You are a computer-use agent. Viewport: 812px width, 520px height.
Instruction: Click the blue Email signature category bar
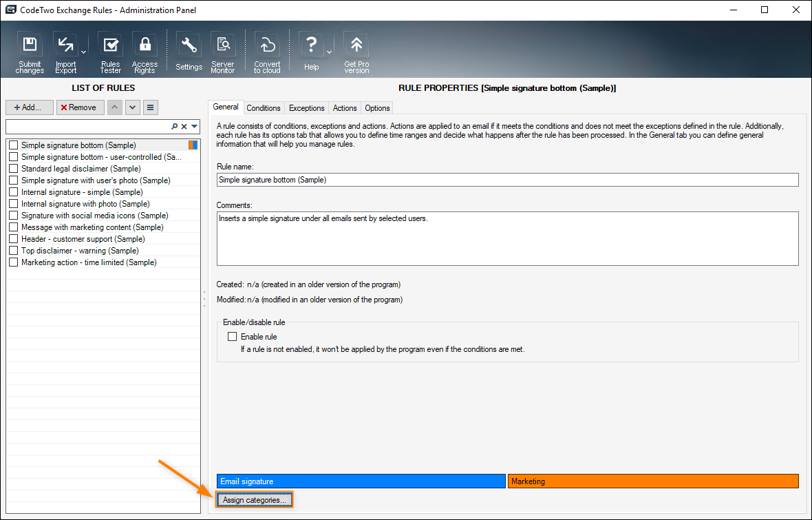point(361,481)
